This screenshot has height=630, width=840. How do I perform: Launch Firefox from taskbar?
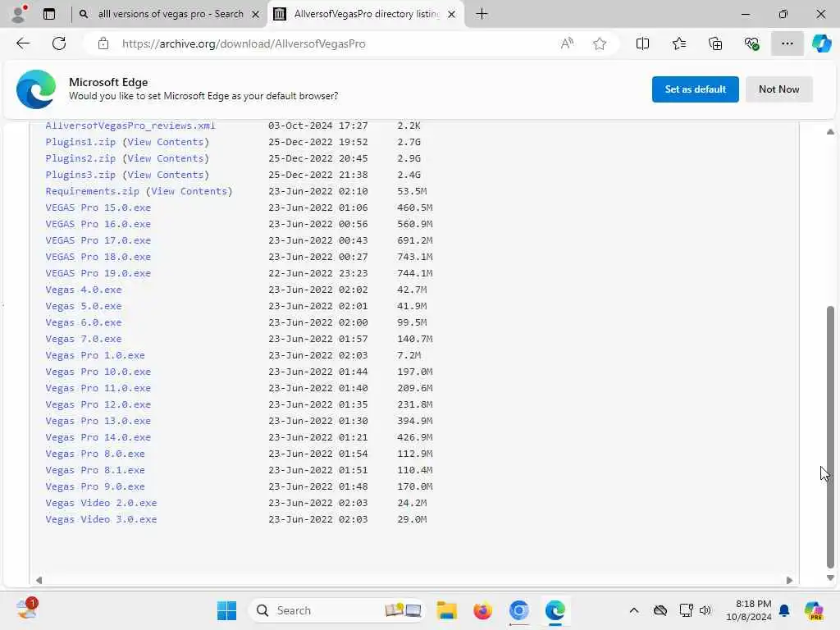[482, 610]
